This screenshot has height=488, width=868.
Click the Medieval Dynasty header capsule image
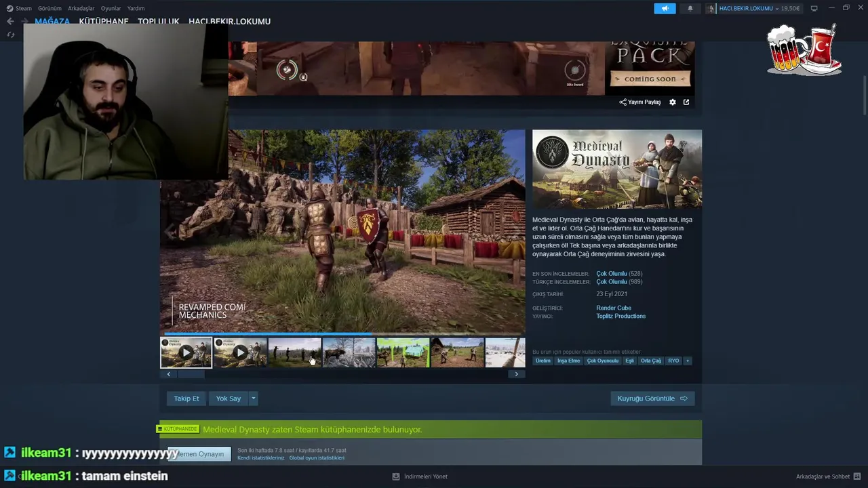(617, 169)
